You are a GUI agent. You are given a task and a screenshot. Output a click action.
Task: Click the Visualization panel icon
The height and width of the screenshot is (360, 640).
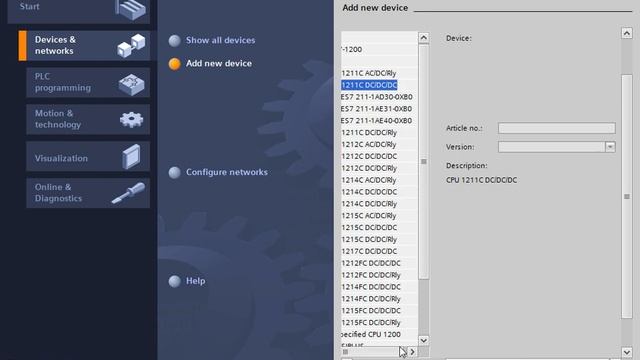click(x=131, y=156)
